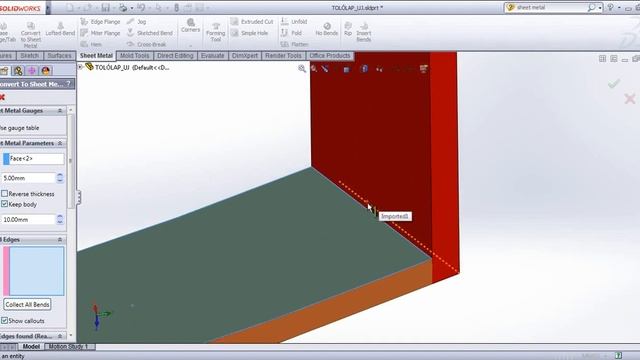The width and height of the screenshot is (640, 360).
Task: Collapse the Sheet Metal Parameters section
Action: click(60, 143)
